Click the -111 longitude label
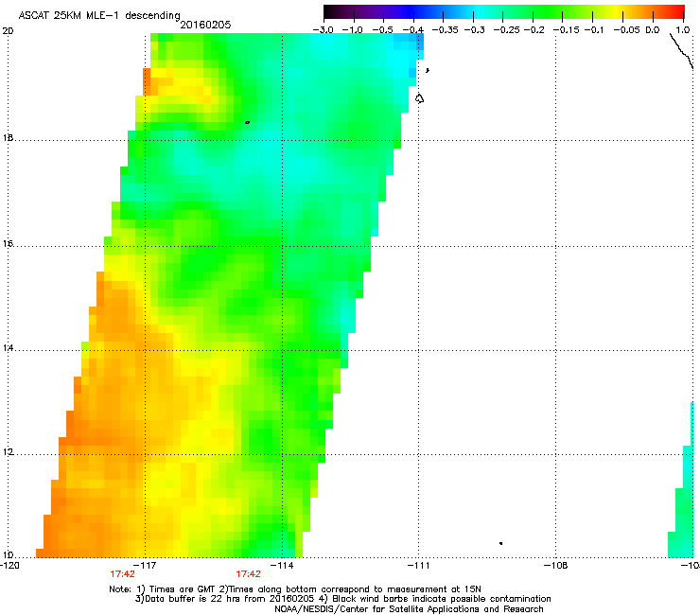Screen dimensions: 700x615 [x=418, y=566]
